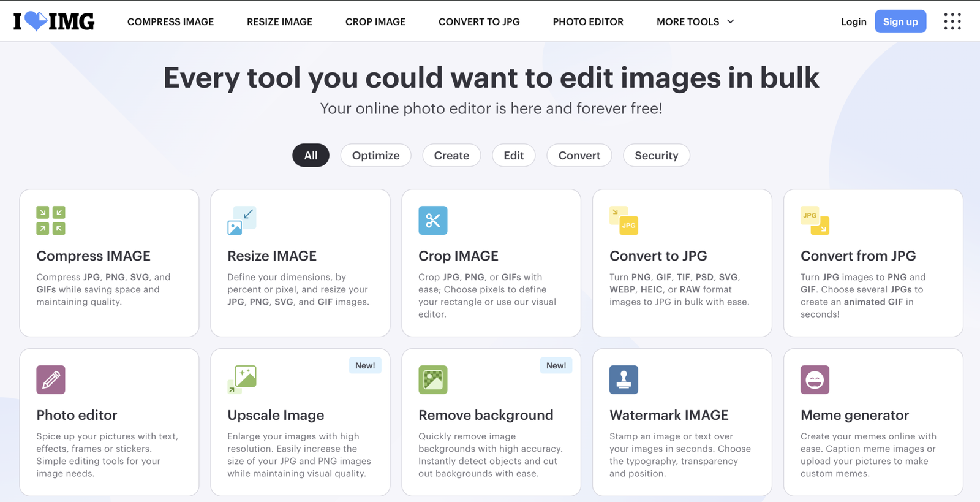Screen dimensions: 980x502
Task: Expand the MORE TOOLS dropdown
Action: 695,21
